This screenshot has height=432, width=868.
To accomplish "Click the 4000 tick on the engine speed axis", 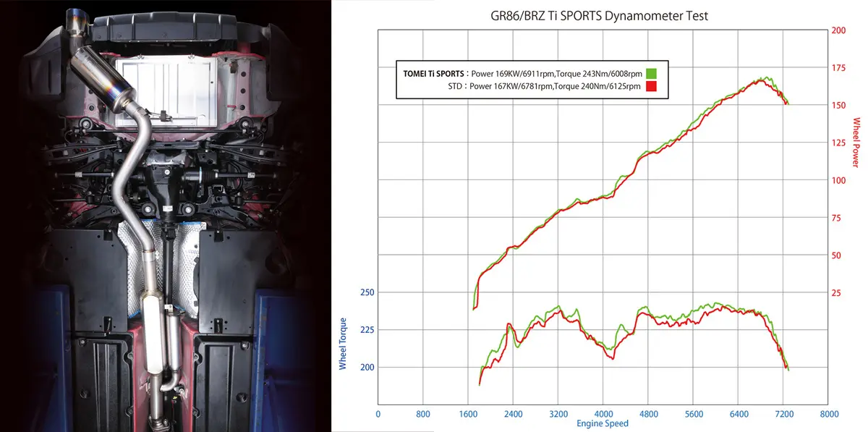I will (603, 415).
